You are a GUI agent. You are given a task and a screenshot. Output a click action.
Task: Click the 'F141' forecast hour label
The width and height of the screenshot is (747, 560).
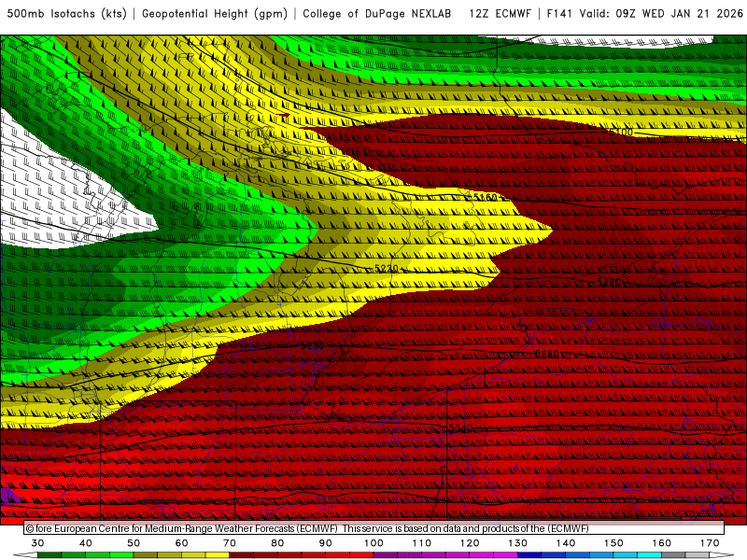point(559,14)
